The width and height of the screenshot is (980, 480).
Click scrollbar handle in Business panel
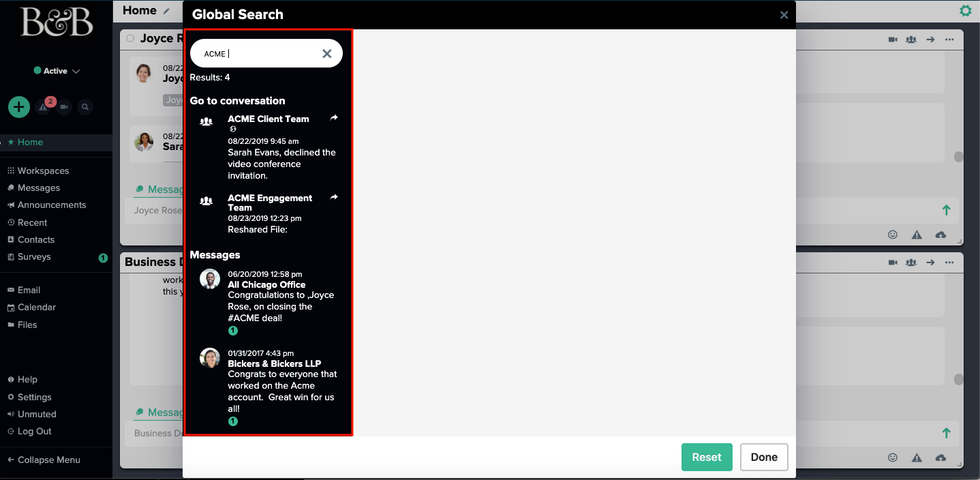click(x=958, y=379)
